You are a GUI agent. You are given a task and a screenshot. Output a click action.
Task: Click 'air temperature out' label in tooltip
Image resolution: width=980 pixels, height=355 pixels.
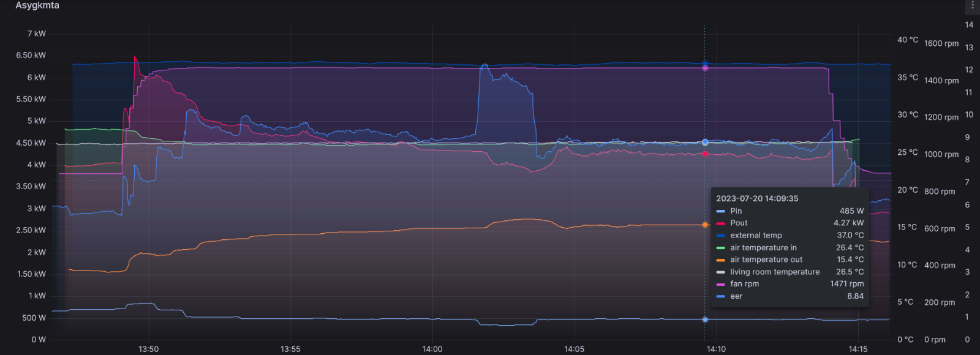766,260
